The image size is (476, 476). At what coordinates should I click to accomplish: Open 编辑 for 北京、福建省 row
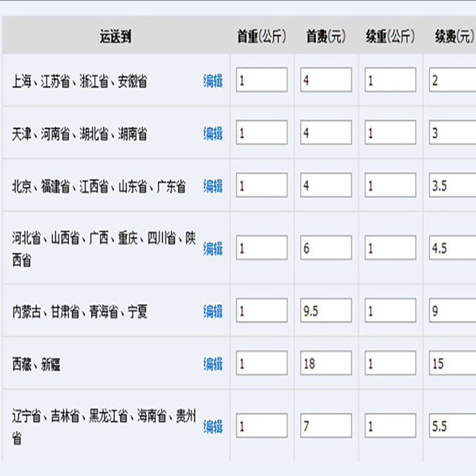coord(212,186)
